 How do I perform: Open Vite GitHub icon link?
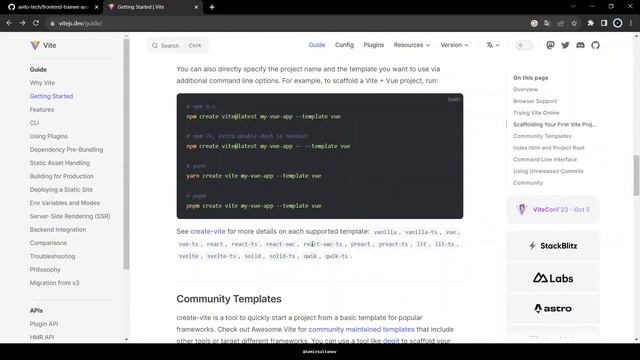596,45
